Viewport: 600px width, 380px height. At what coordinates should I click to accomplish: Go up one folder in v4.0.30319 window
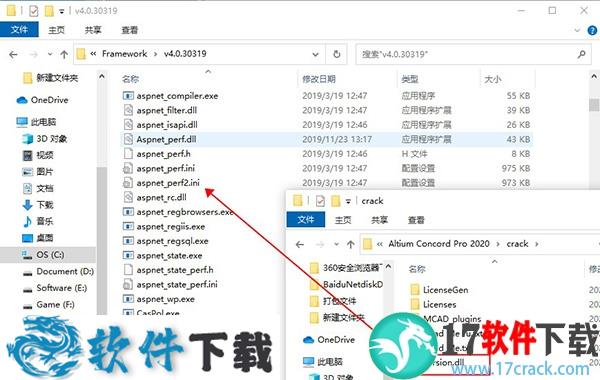click(x=64, y=54)
